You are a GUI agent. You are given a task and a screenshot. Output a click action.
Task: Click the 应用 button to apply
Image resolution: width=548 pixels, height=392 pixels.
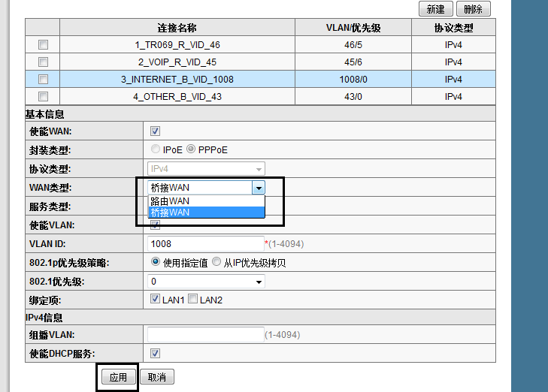pyautogui.click(x=118, y=377)
